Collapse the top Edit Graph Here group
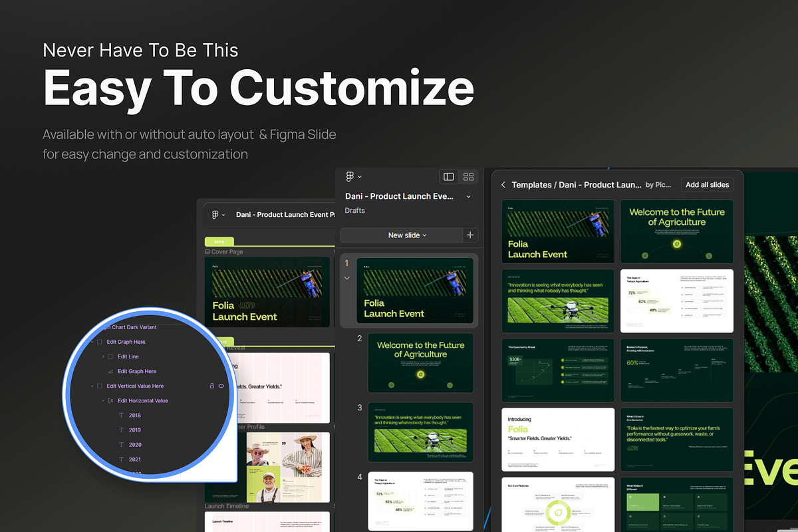The height and width of the screenshot is (532, 798). click(x=92, y=342)
